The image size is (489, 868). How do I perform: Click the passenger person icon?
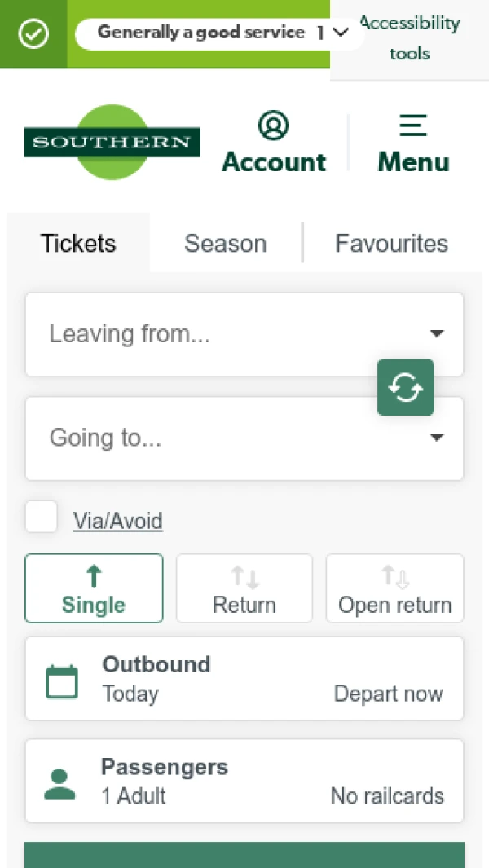coord(59,781)
